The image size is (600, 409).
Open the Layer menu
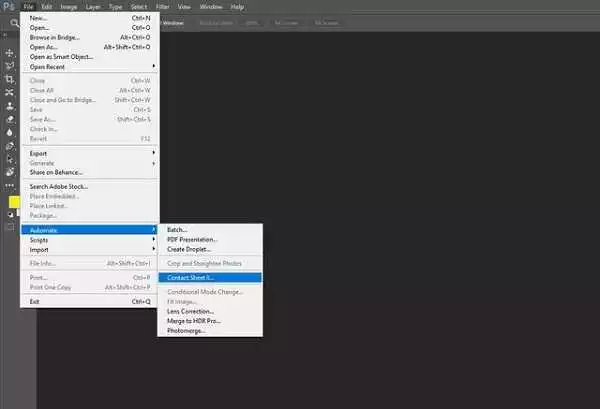coord(93,7)
